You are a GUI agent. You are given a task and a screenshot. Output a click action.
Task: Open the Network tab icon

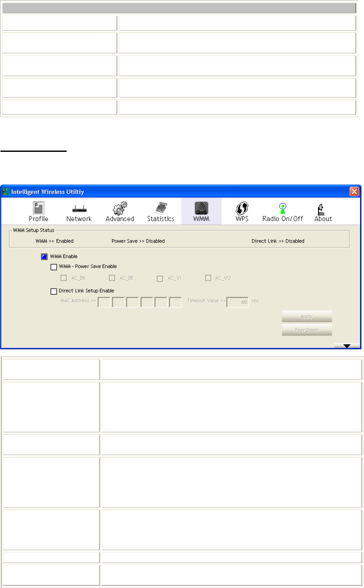[79, 208]
